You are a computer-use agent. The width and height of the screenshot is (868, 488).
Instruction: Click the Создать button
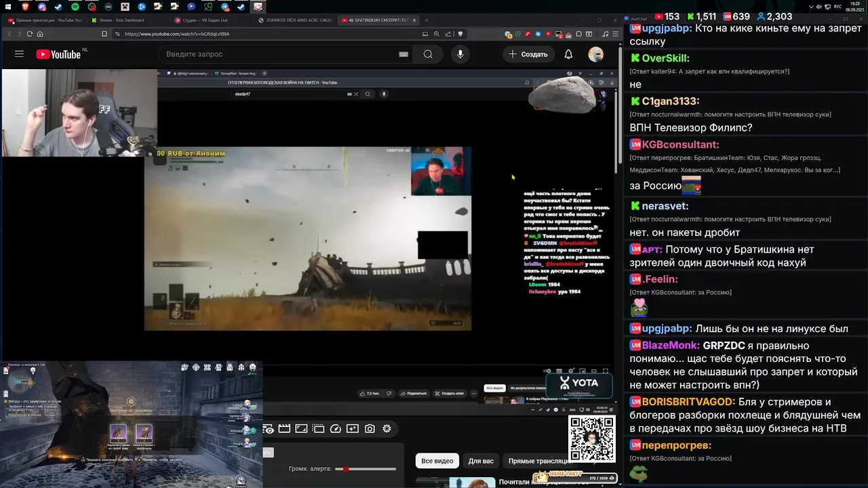point(528,54)
